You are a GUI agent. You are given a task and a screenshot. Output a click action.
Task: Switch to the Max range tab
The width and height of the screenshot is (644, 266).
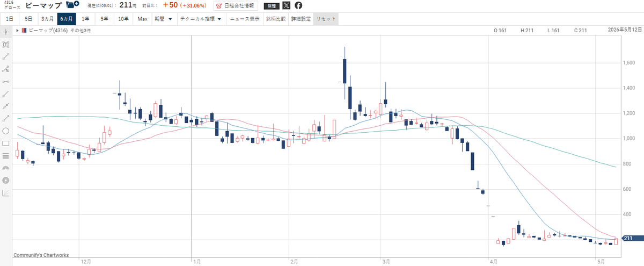(x=142, y=19)
